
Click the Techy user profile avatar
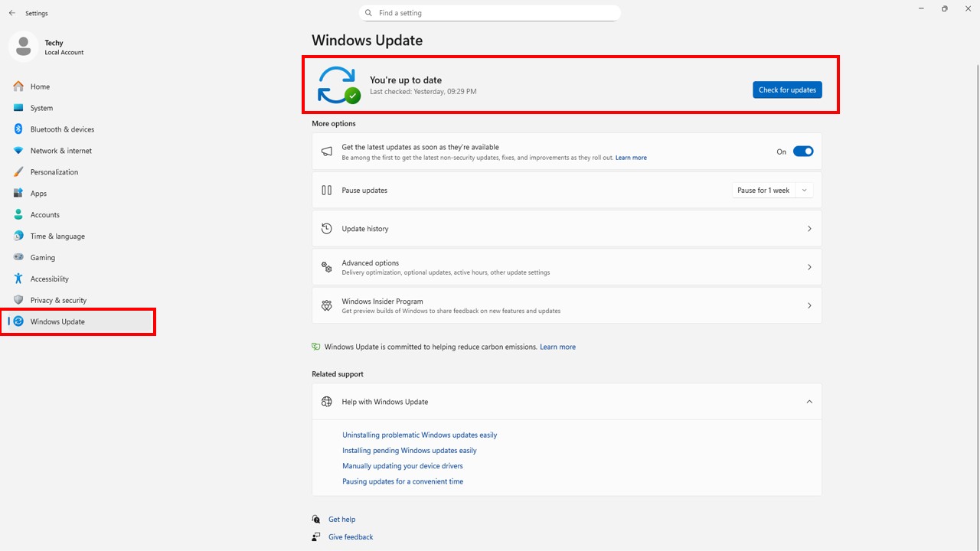(x=23, y=47)
